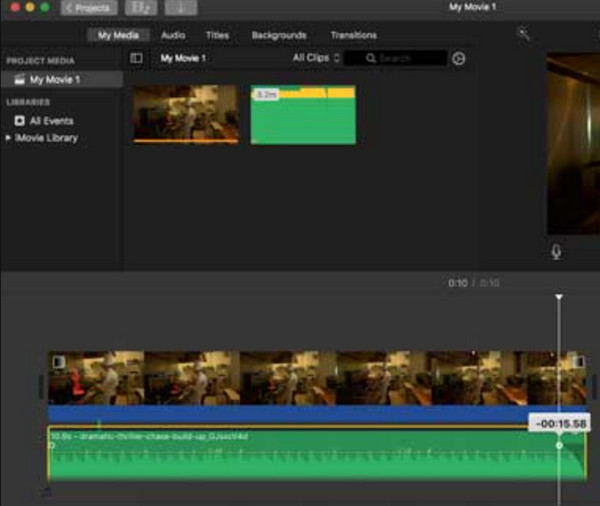Select My Movie 1 in Project Media
Screen dimensions: 600x506
click(62, 80)
